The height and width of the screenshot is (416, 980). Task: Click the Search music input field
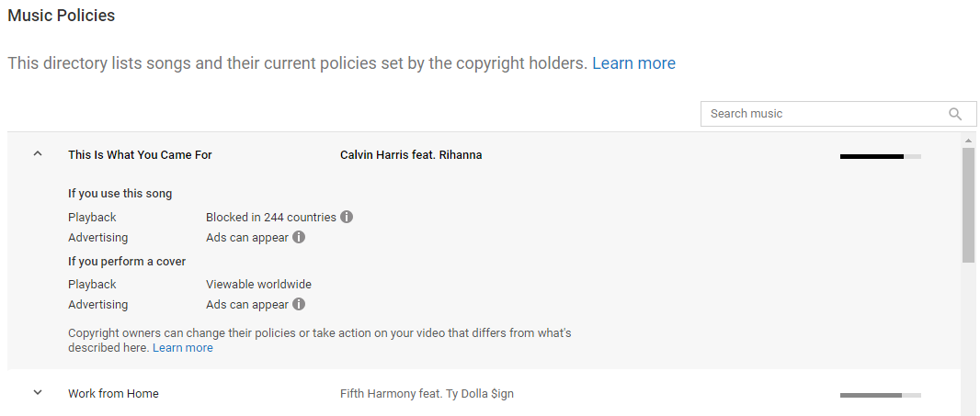pos(838,114)
